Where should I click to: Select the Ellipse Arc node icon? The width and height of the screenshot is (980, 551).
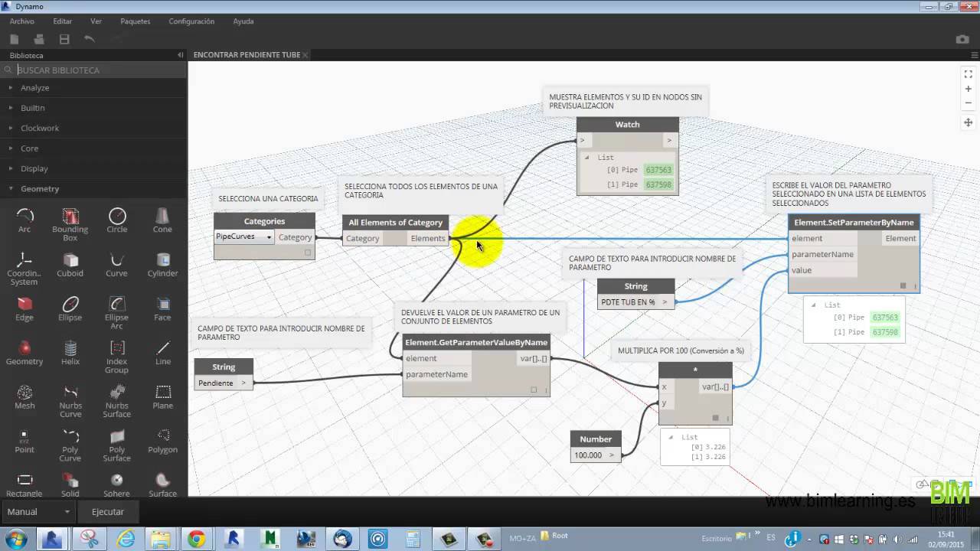click(117, 304)
